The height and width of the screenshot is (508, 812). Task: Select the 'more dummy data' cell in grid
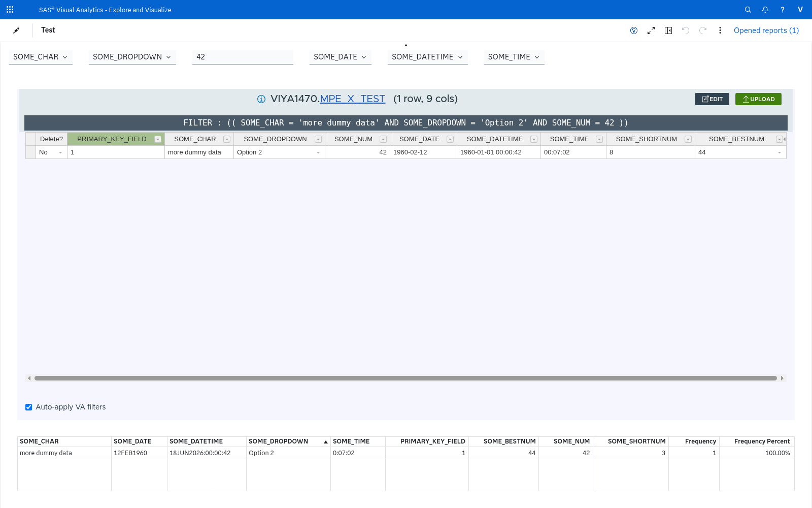[x=199, y=152]
